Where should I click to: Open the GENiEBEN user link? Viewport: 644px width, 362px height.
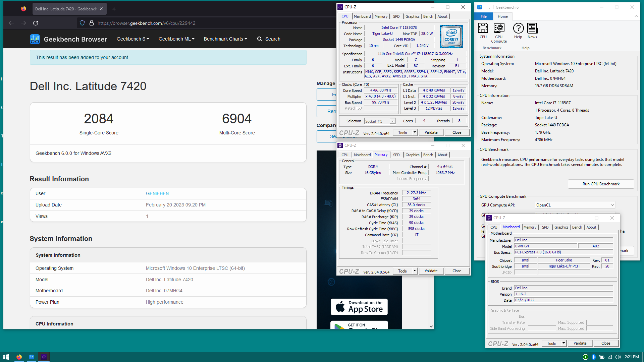click(x=157, y=193)
